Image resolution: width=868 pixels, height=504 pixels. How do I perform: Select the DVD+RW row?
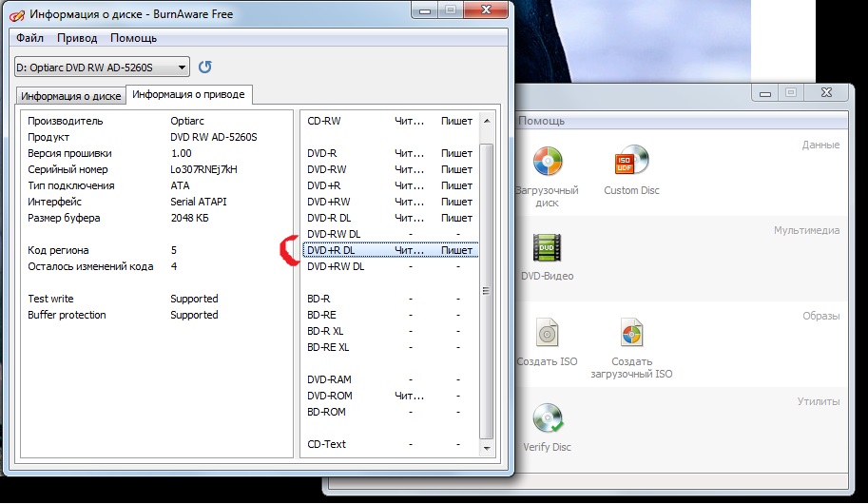click(x=391, y=202)
